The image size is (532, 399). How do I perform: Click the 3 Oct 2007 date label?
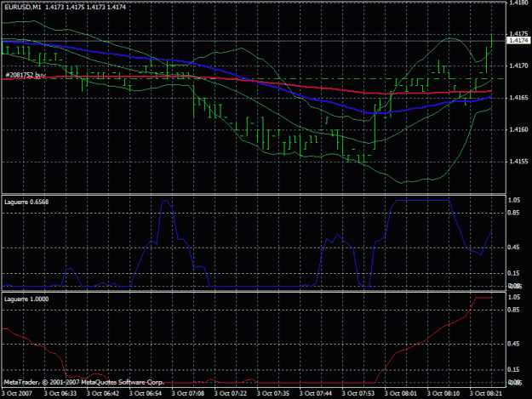tap(17, 394)
